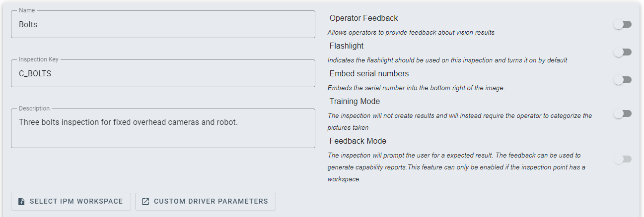The height and width of the screenshot is (217, 644).
Task: Click the capability reports workspace description text
Action: pos(456,167)
